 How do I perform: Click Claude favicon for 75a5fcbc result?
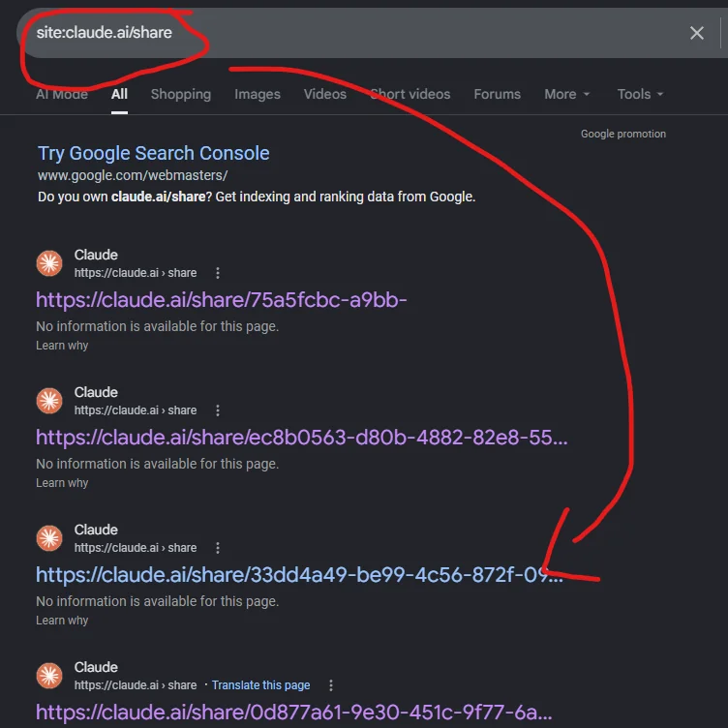49,263
